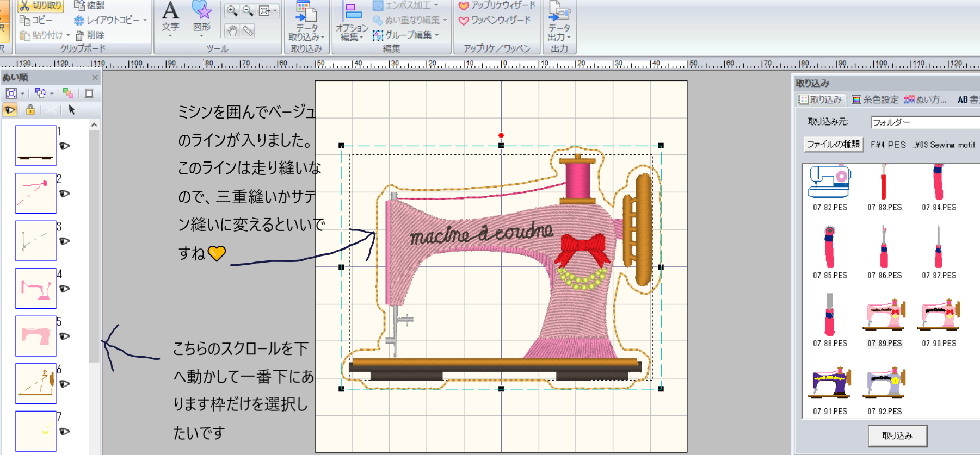Viewport: 980px width, 455px height.
Task: Toggle visibility of sewing step 3
Action: coord(64,241)
